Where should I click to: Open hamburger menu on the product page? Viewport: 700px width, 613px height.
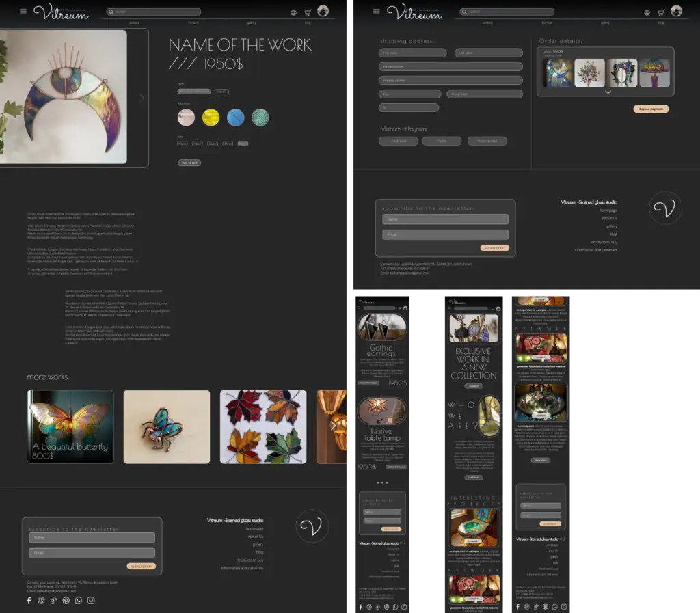[x=23, y=12]
